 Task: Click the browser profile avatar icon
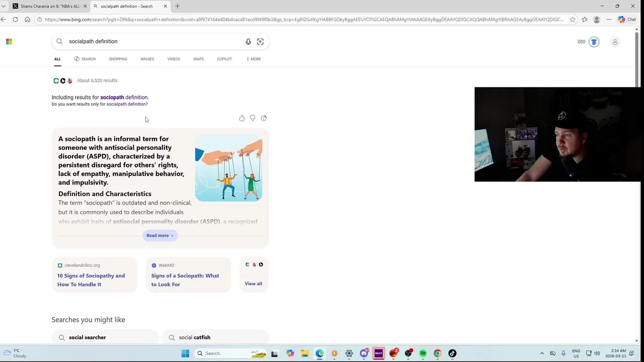tap(597, 19)
